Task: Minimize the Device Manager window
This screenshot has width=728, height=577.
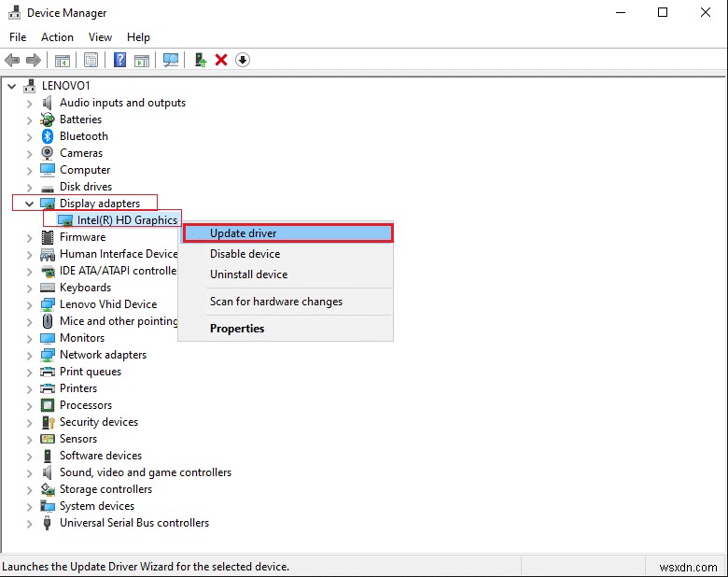Action: coord(621,12)
